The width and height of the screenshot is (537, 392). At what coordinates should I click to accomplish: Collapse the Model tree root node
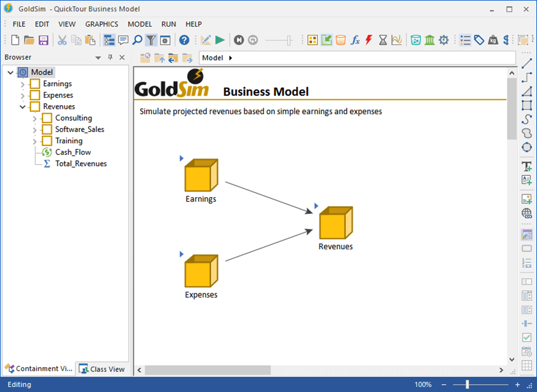11,73
